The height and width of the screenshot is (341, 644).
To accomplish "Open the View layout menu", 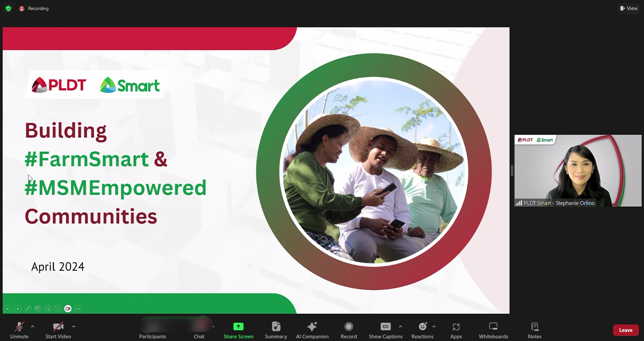I will [x=629, y=8].
